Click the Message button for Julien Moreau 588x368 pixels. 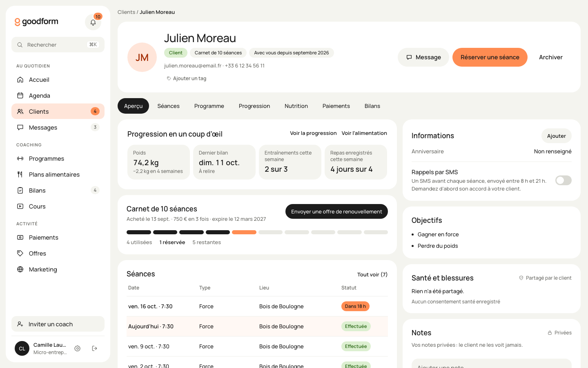tap(423, 57)
